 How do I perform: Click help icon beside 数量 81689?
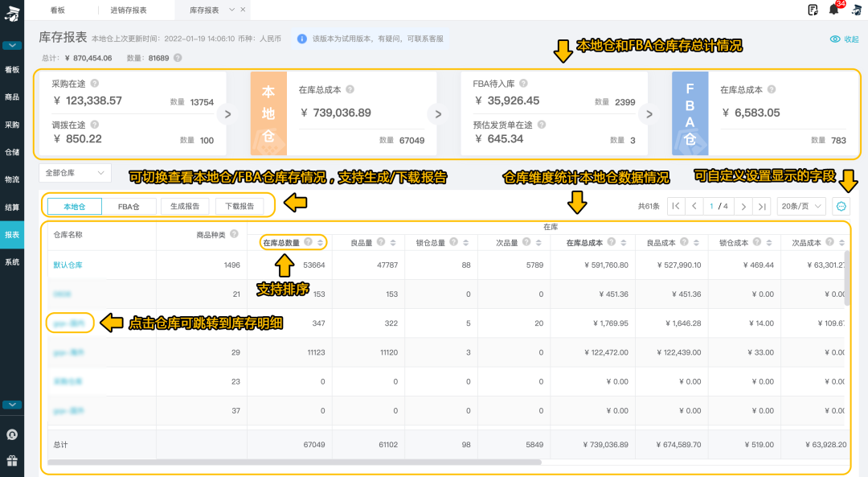point(178,58)
